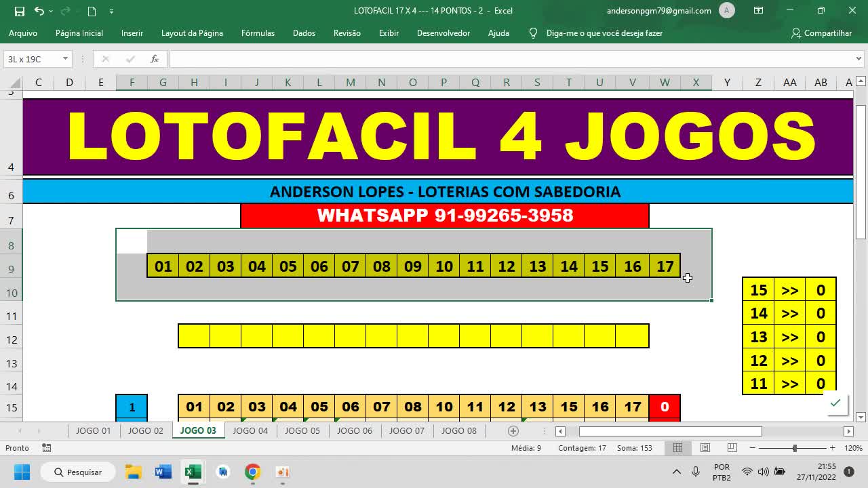Open Ribbon Display Options
Viewport: 868px width, 488px height.
[759, 10]
